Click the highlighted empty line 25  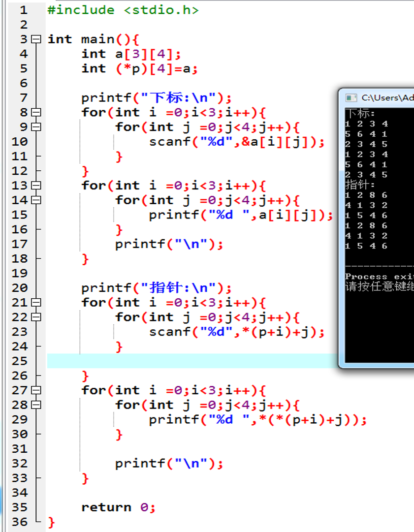(x=192, y=361)
